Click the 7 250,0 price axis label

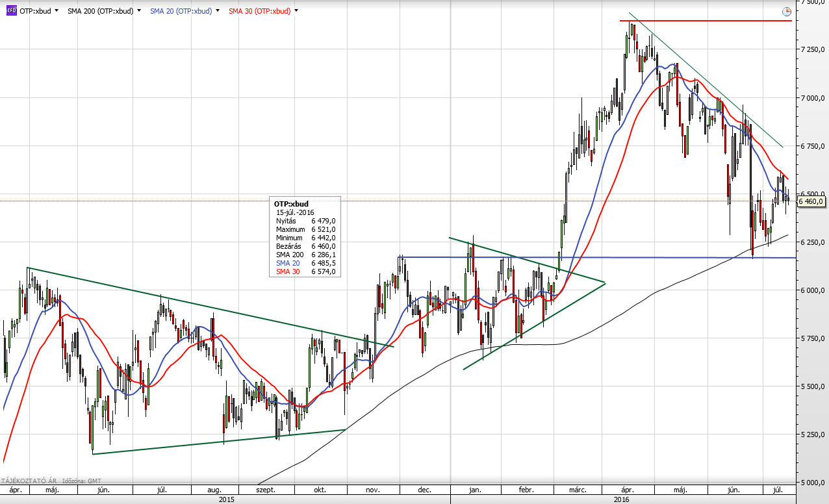pos(812,49)
